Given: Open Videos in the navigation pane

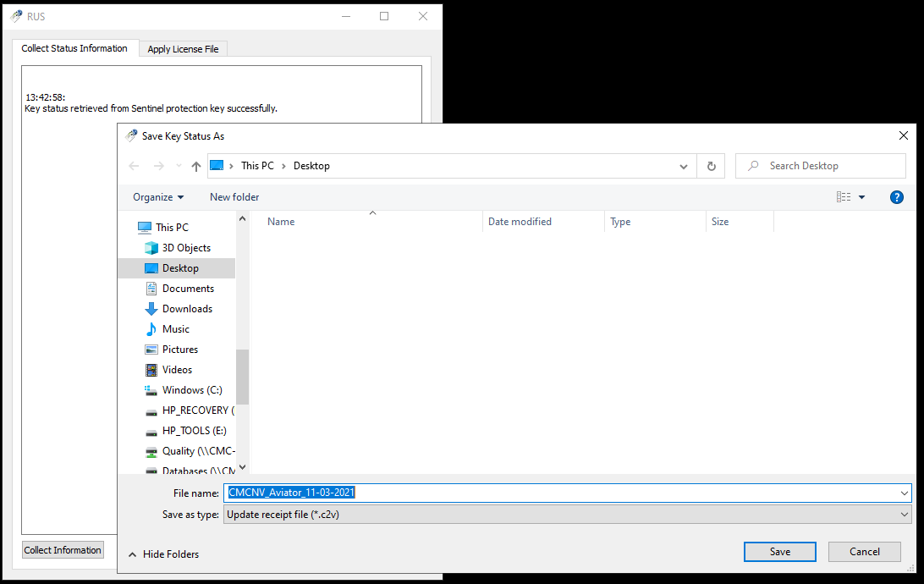Looking at the screenshot, I should point(178,370).
